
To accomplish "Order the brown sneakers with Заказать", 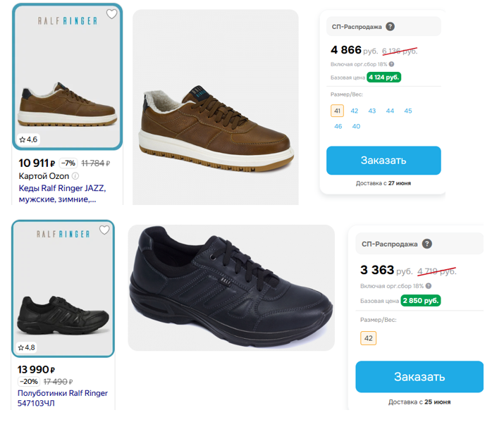I will tap(383, 161).
